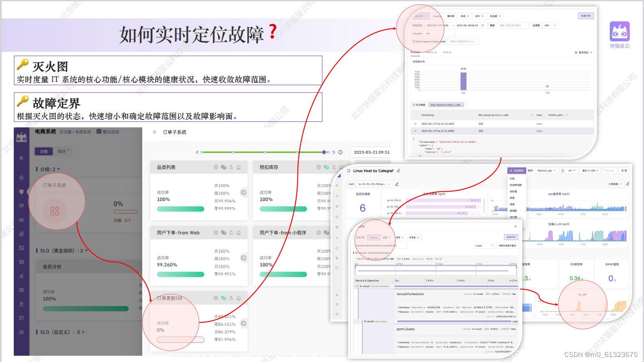Image resolution: width=644 pixels, height=362 pixels.
Task: Switch to 功能 tab
Action: 44,151
